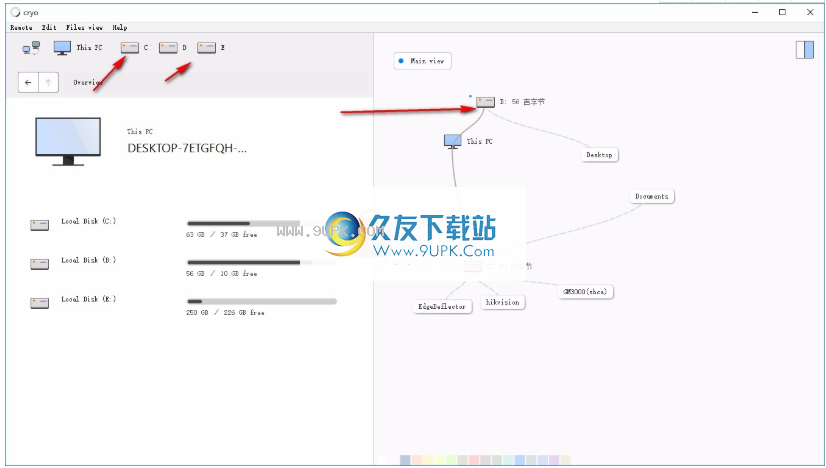Click the '56 GB / 10 GB free' text
The width and height of the screenshot is (826, 468).
pos(221,274)
